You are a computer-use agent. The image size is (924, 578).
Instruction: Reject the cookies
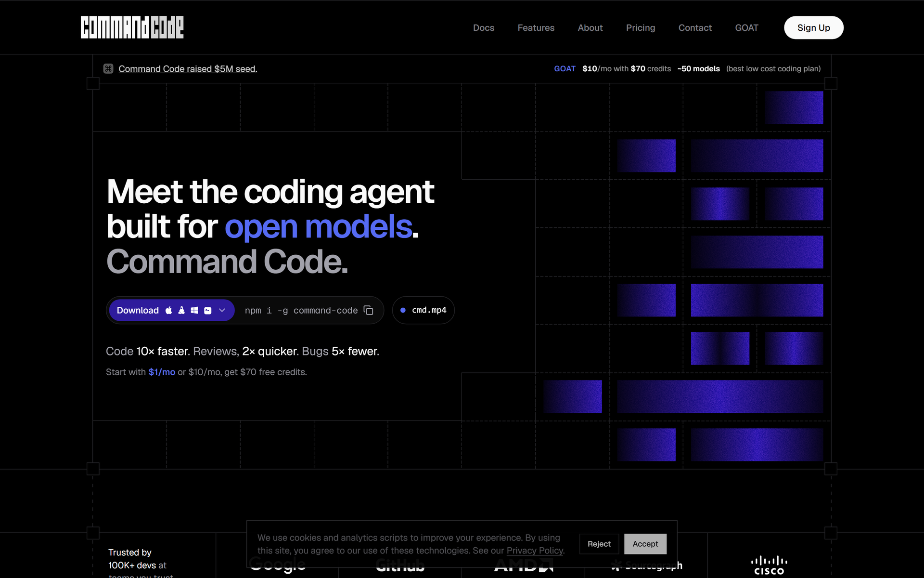pos(599,544)
